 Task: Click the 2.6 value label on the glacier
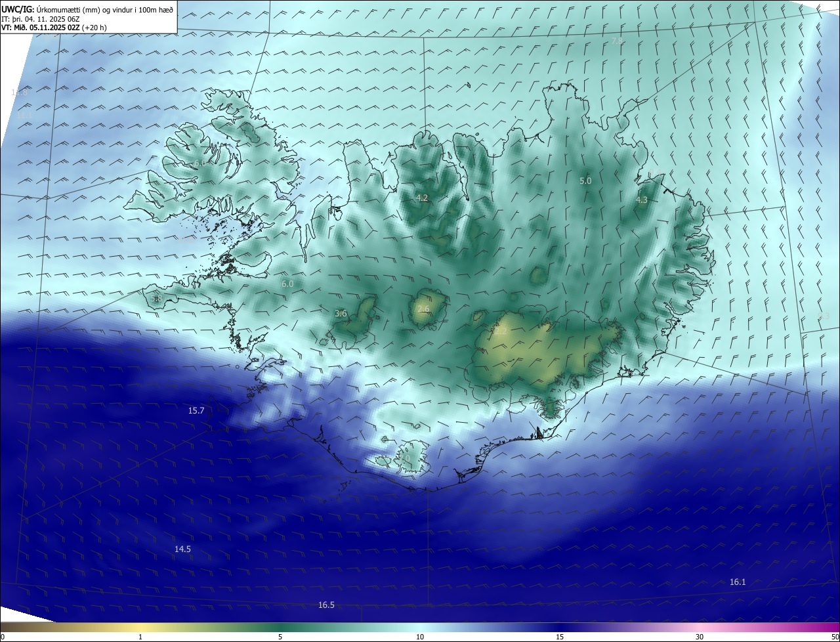423,309
